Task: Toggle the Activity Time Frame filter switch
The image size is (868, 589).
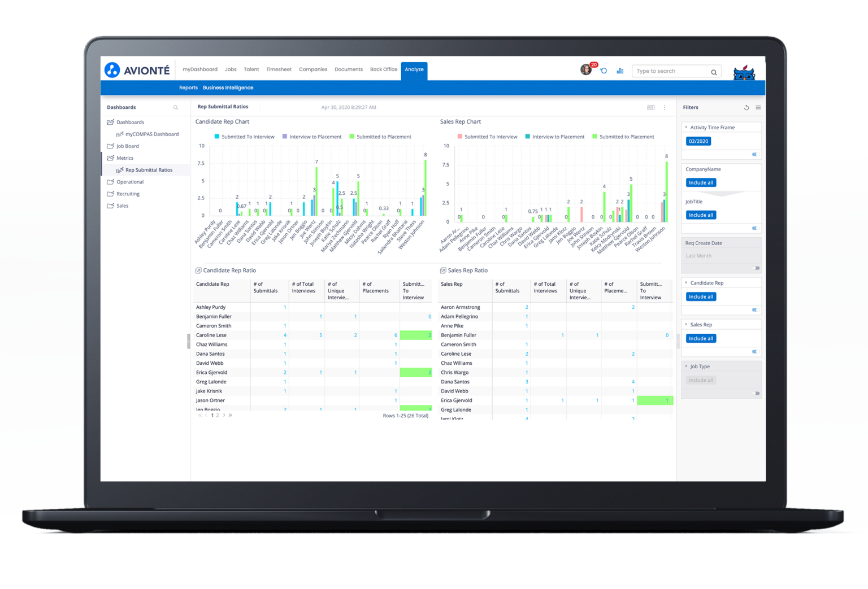Action: pos(755,154)
